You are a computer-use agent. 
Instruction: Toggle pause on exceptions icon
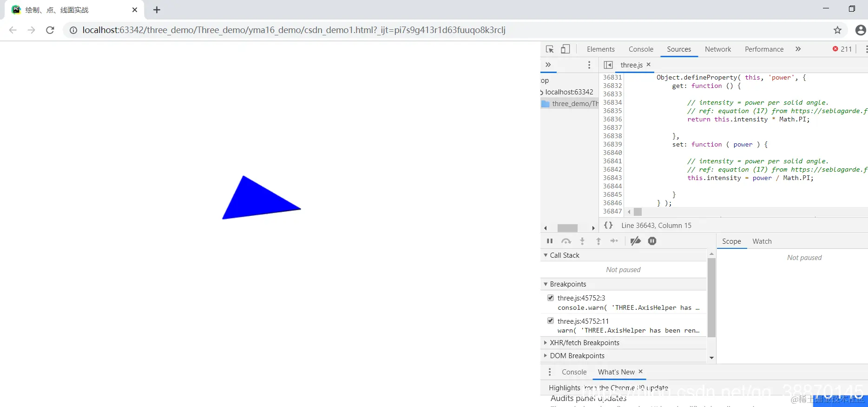(652, 241)
